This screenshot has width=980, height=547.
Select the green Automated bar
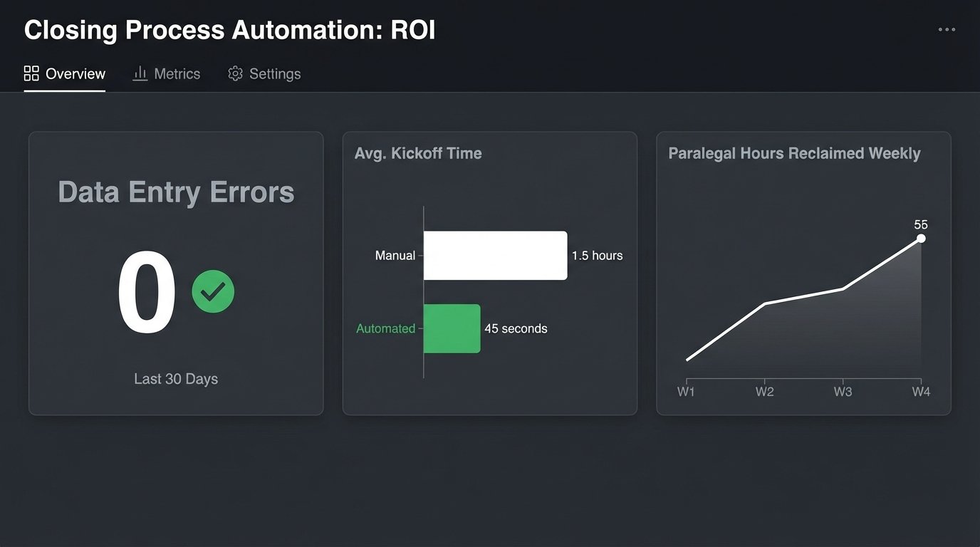coord(452,328)
